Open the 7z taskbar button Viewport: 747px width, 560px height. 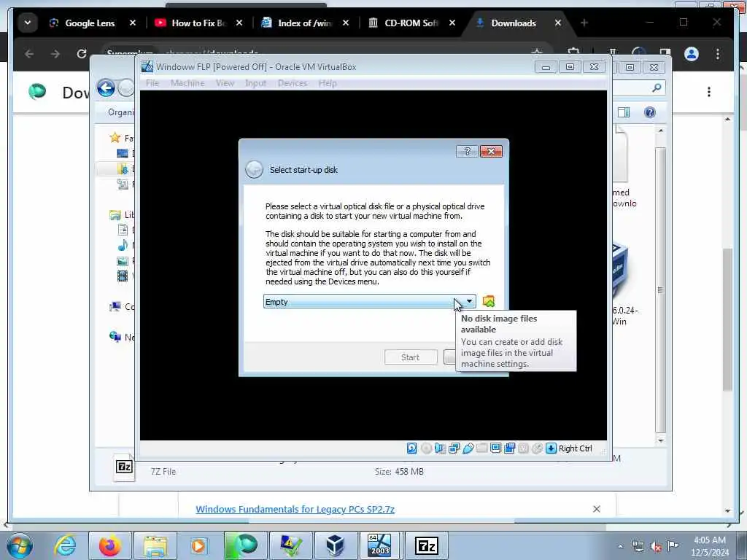coord(426,545)
